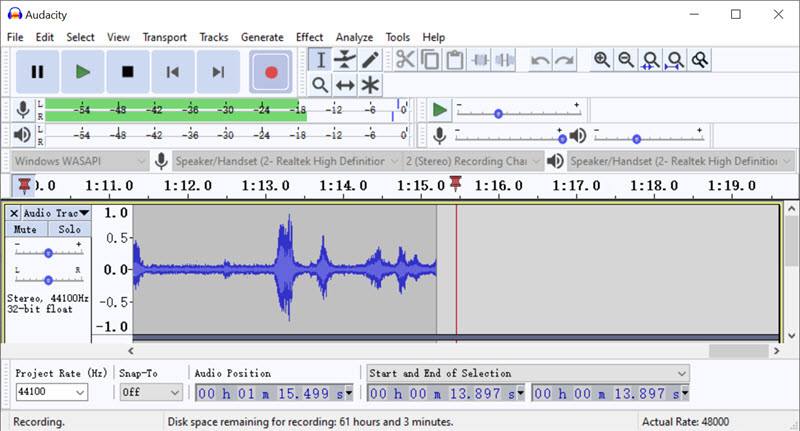Select the Envelope tool

click(x=345, y=60)
